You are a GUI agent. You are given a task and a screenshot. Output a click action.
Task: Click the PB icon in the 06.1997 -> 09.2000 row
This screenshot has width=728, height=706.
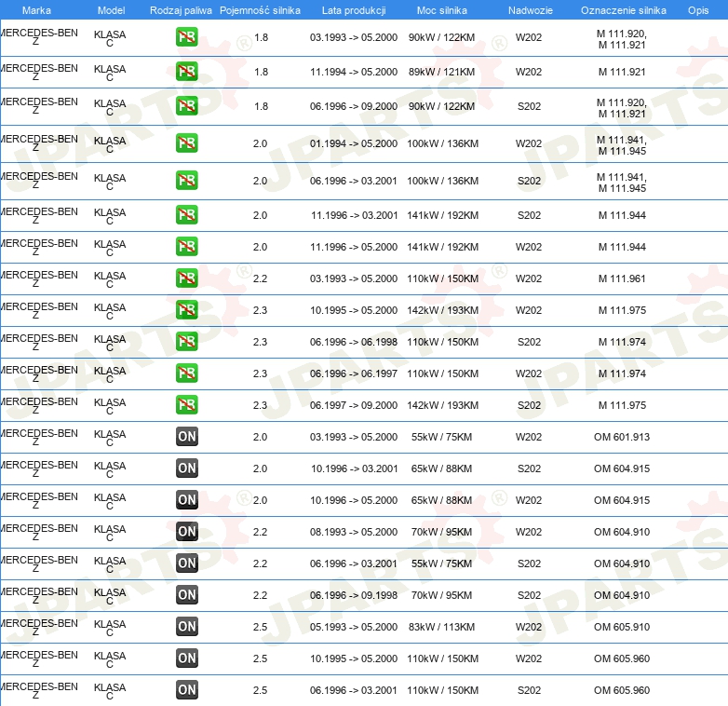click(x=187, y=405)
